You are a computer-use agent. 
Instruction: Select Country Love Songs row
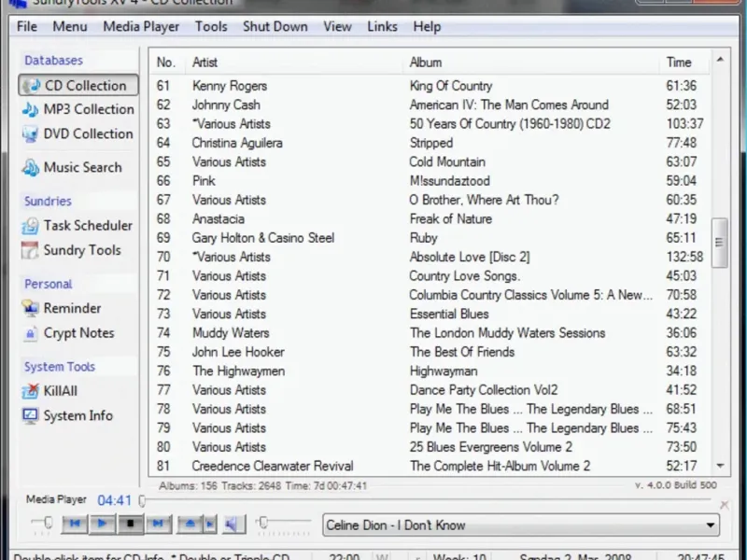(430, 276)
